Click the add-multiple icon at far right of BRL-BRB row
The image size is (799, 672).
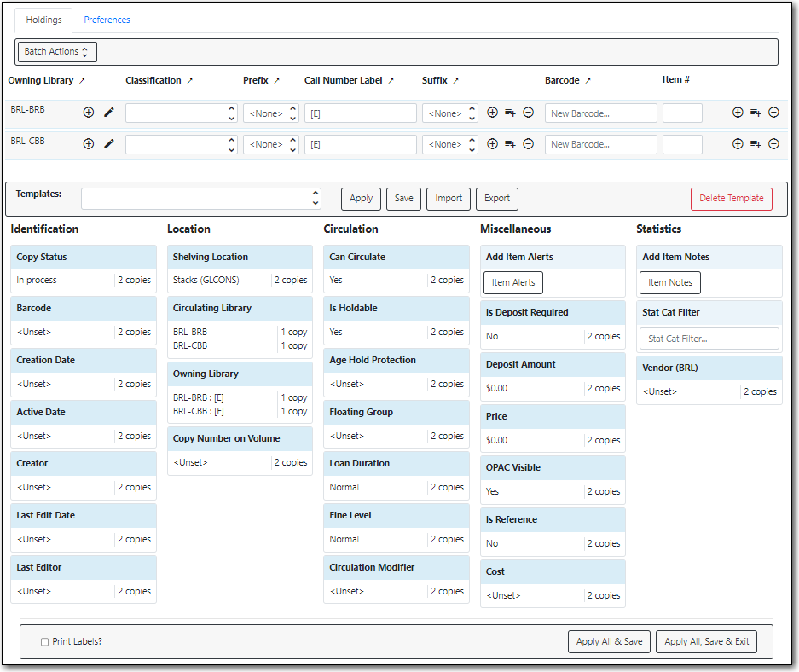(x=756, y=113)
